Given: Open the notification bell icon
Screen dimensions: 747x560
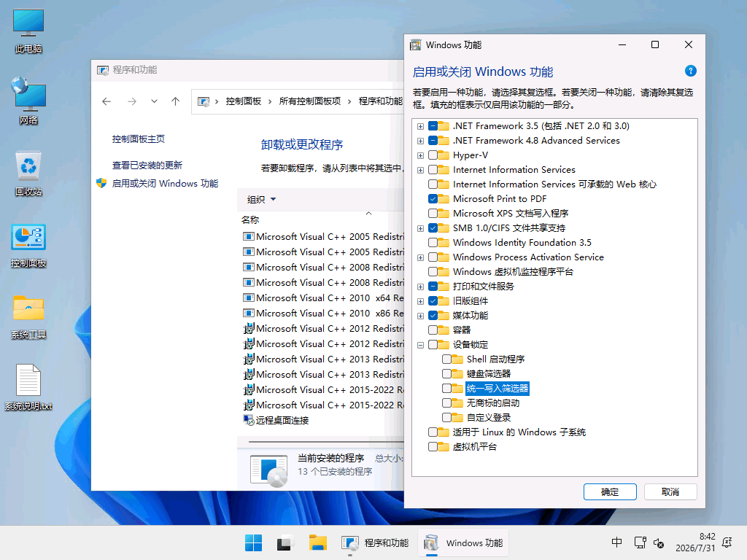Looking at the screenshot, I should [727, 542].
